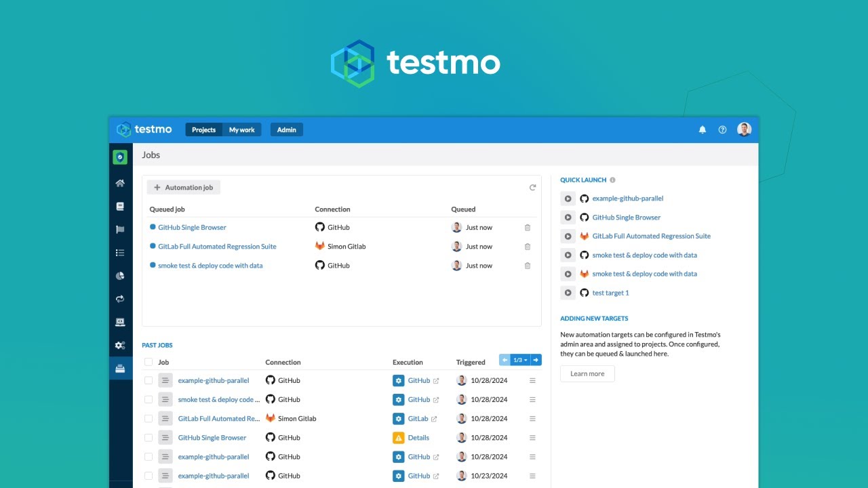Expand details for GitLab Full Automated past job
Viewport: 868px width, 488px height.
165,419
